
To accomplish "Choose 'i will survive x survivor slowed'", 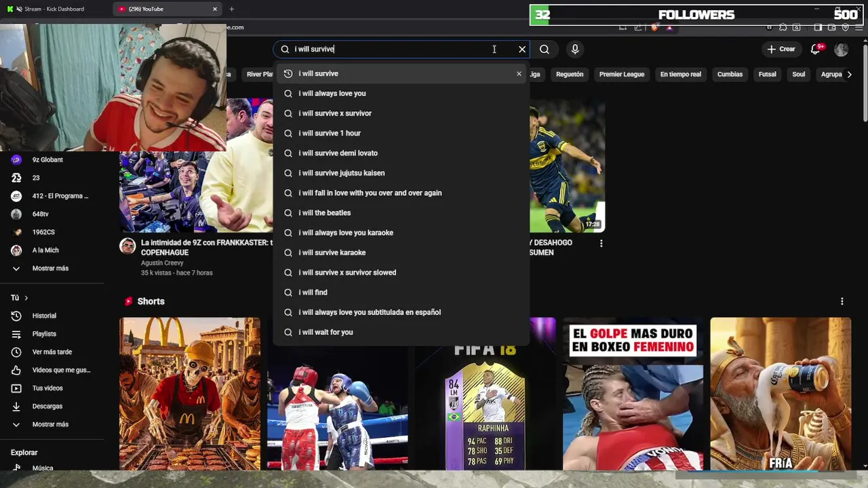I will [x=401, y=272].
